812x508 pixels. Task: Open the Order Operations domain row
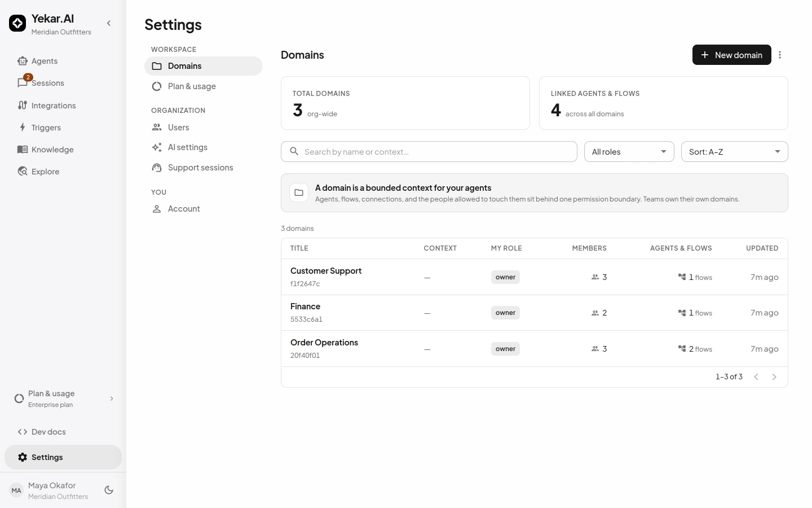pos(535,349)
